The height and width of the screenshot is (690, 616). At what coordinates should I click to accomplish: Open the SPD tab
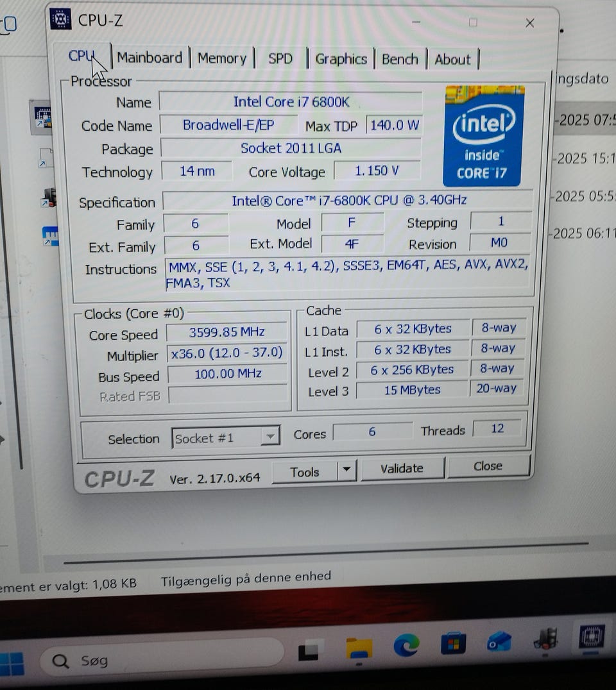(280, 58)
